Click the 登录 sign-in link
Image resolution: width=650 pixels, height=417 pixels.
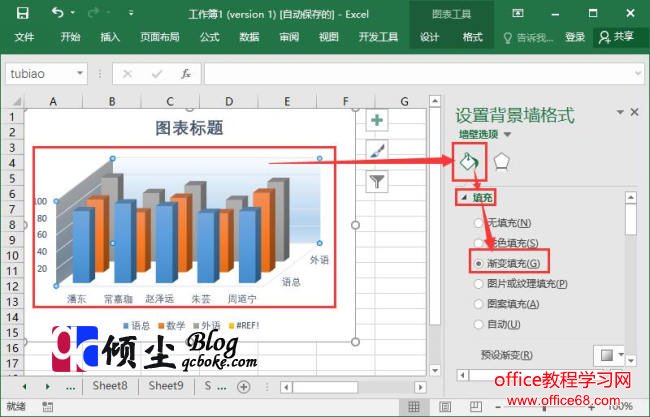coord(575,37)
